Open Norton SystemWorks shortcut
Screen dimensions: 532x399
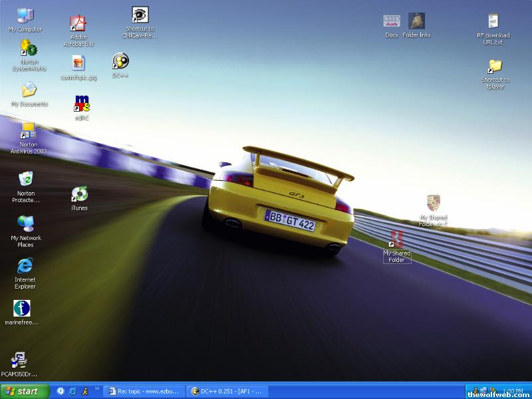[29, 49]
